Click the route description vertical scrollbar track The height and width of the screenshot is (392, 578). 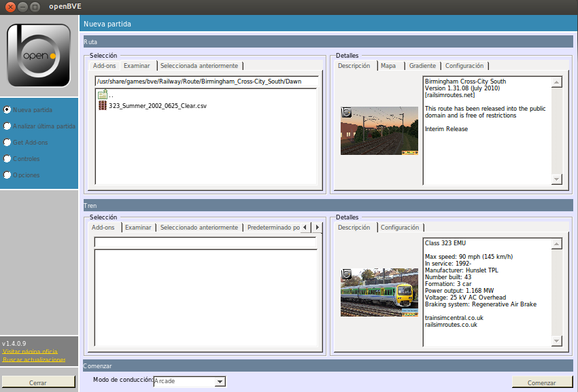[x=557, y=130]
